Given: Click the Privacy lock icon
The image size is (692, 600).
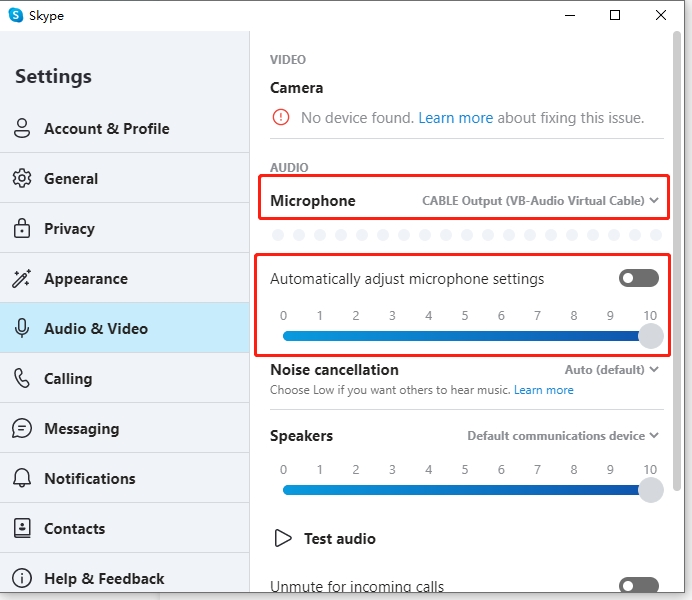Looking at the screenshot, I should (x=22, y=229).
